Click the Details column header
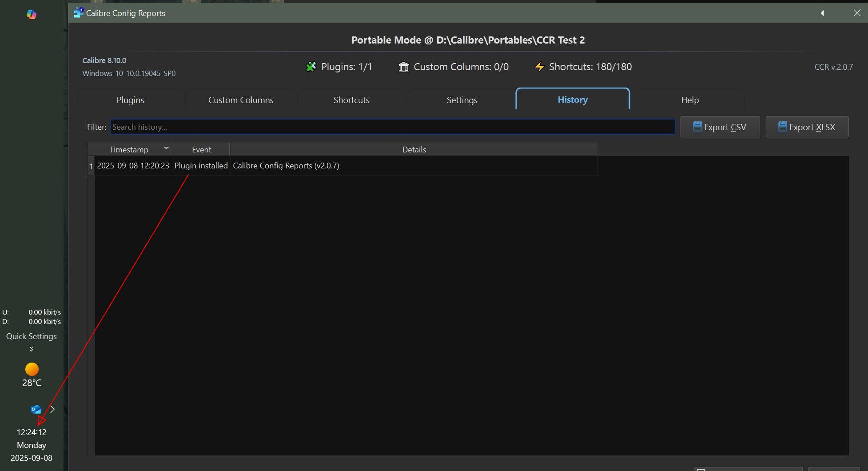Screen dimensions: 868x471 pos(414,149)
